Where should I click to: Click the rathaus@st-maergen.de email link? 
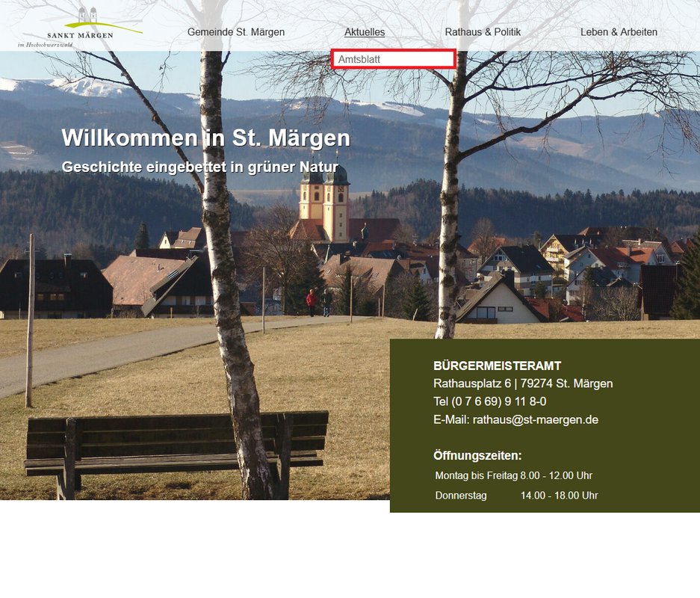pyautogui.click(x=535, y=420)
